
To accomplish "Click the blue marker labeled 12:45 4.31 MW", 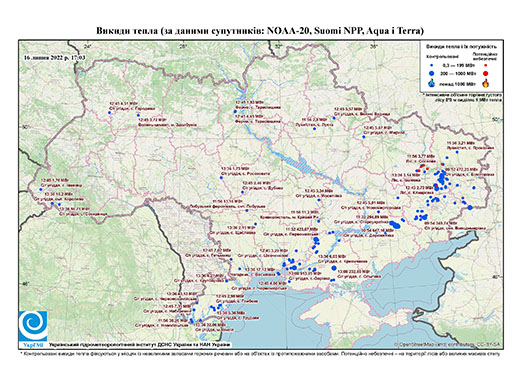I will coord(109,113).
